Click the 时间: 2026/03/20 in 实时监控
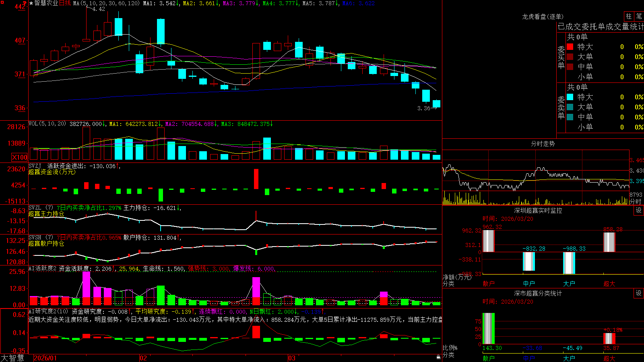The width and height of the screenshot is (644, 362). coord(508,219)
